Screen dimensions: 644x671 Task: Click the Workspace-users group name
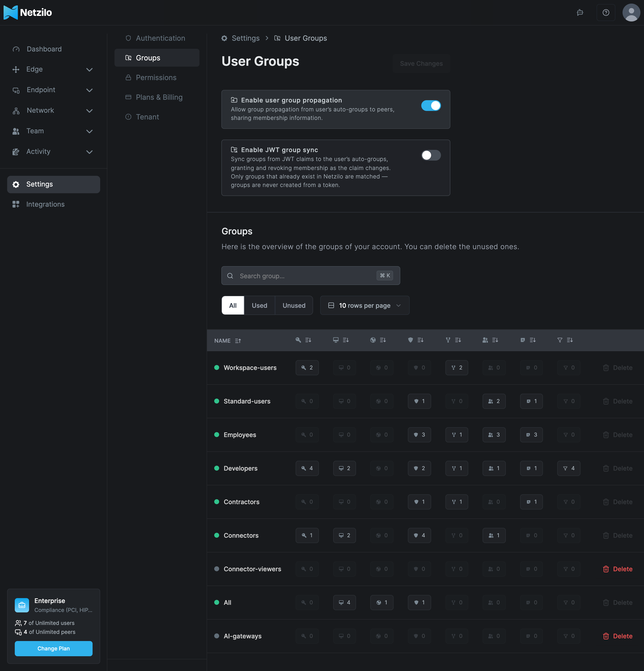250,368
